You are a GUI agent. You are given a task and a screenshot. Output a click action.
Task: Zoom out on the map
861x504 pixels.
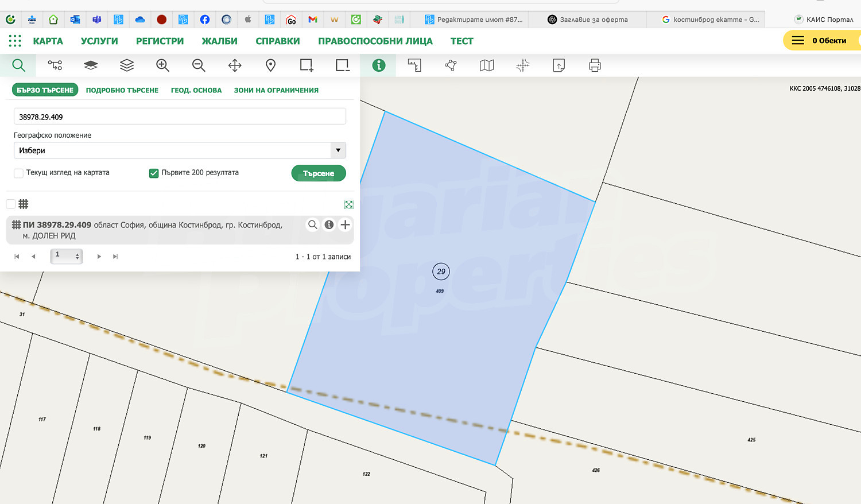(199, 65)
